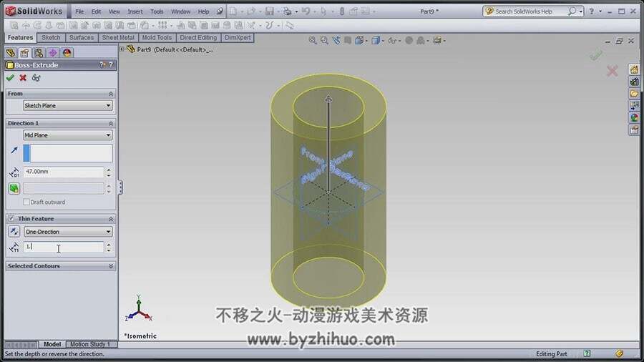Open View Palette task pane icon
Viewport: 644px width, 362px height.
634,105
